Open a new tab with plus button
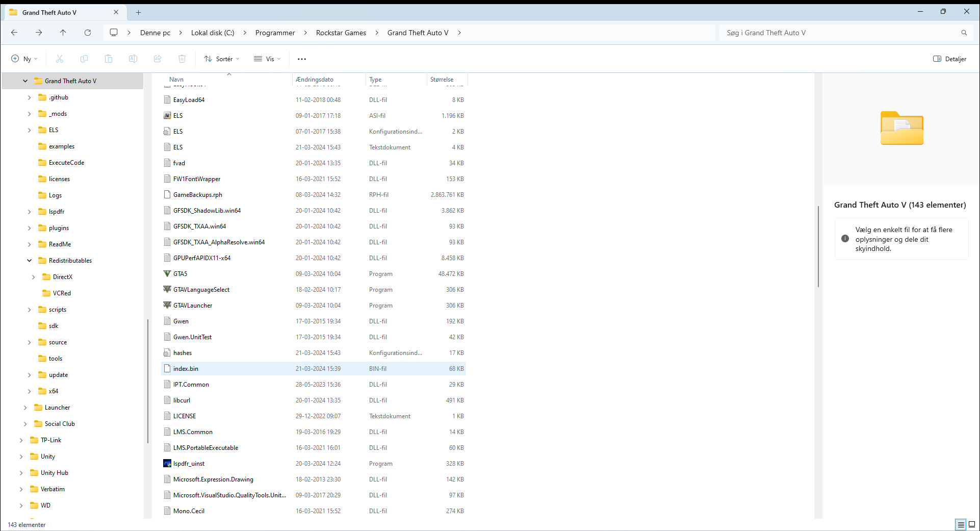The width and height of the screenshot is (980, 531). click(x=139, y=12)
